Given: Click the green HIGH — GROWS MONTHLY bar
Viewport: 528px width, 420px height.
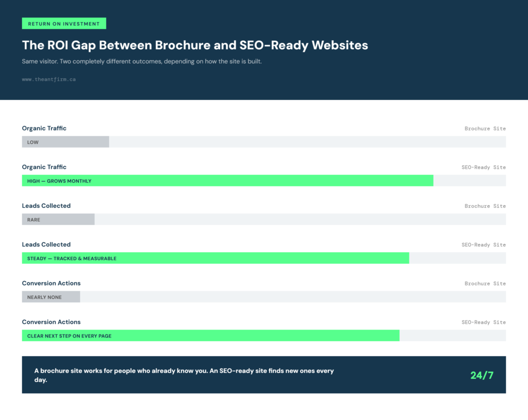Looking at the screenshot, I should [227, 181].
